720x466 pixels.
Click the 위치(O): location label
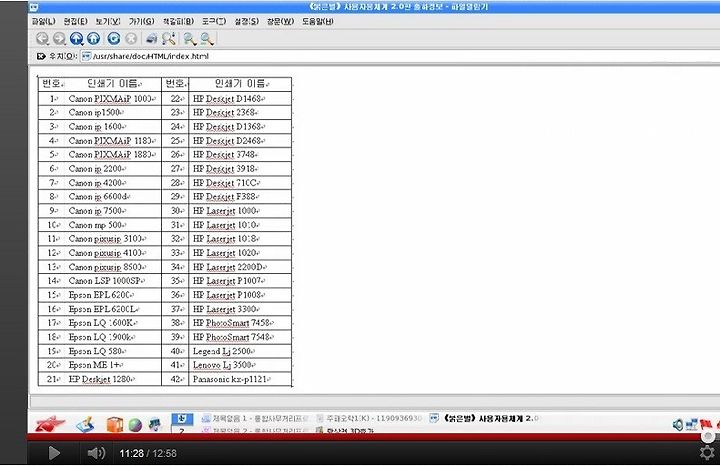coord(63,56)
